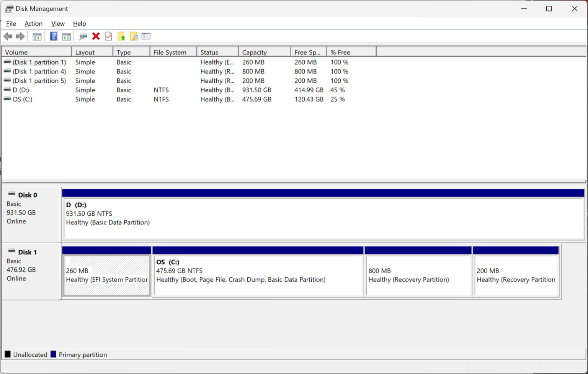This screenshot has height=374, width=588.
Task: Click the disk Properties toolbar icon
Action: (x=83, y=36)
